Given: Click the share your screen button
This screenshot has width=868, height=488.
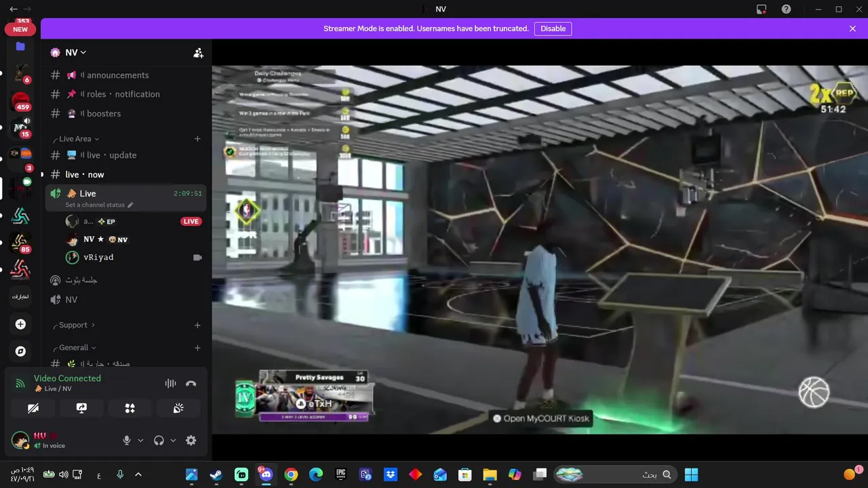Looking at the screenshot, I should coord(81,408).
